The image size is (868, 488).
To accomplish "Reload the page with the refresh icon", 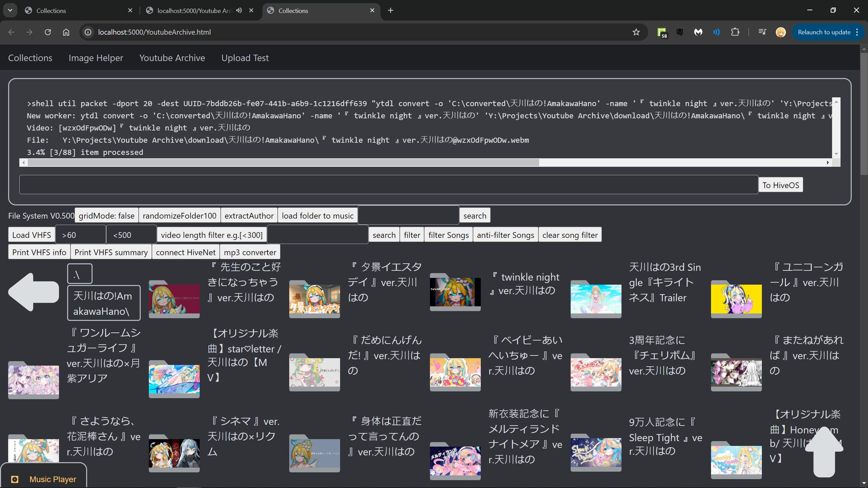I will tap(48, 32).
